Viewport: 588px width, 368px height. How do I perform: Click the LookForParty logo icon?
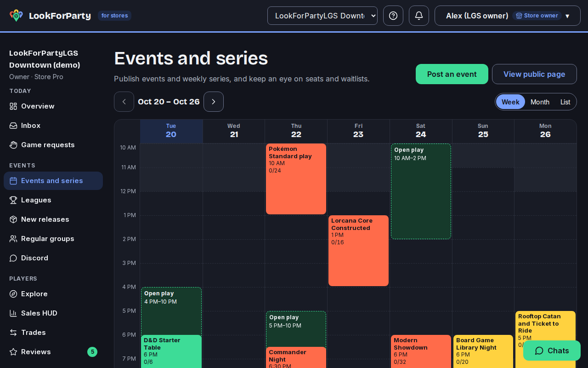tap(16, 16)
